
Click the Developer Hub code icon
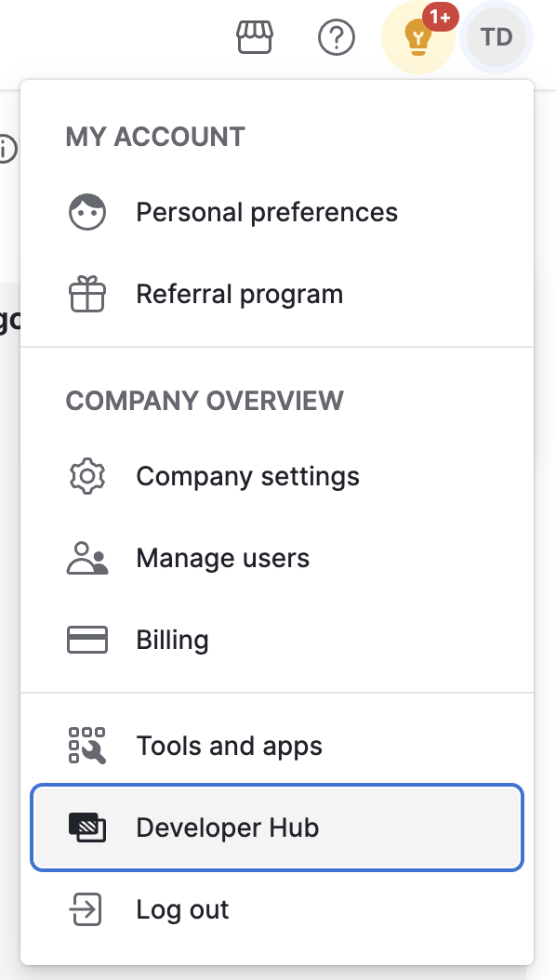tap(86, 827)
